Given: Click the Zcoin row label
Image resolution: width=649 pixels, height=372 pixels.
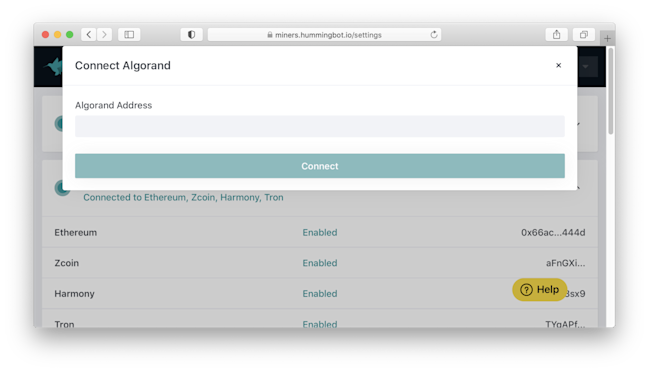Looking at the screenshot, I should 67,263.
